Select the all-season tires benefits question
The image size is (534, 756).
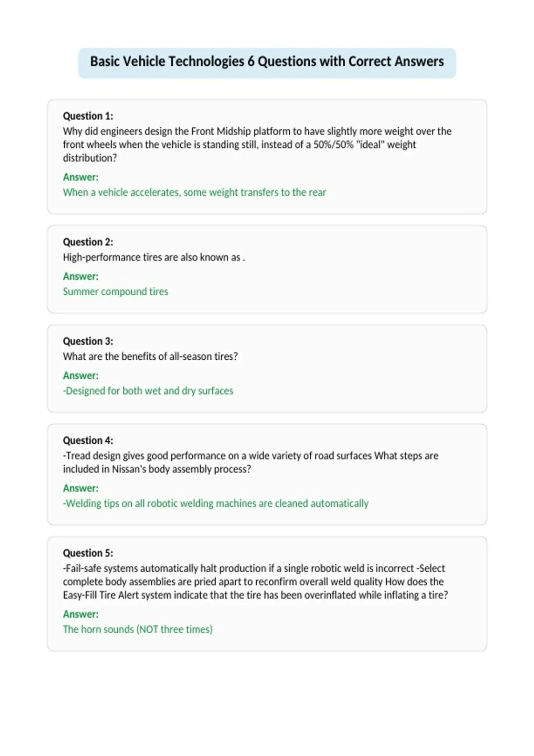[150, 356]
